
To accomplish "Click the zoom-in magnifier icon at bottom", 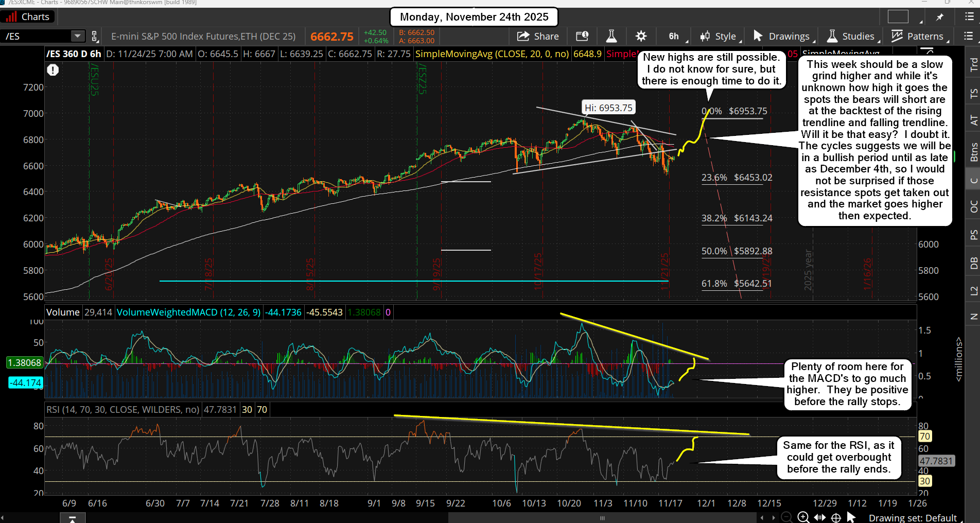I will click(x=802, y=517).
